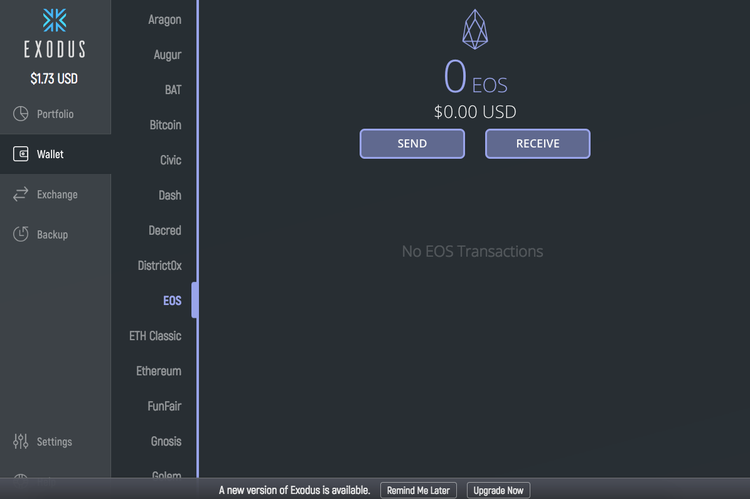This screenshot has width=750, height=499.
Task: Go to the Exchange section
Action: tap(57, 194)
